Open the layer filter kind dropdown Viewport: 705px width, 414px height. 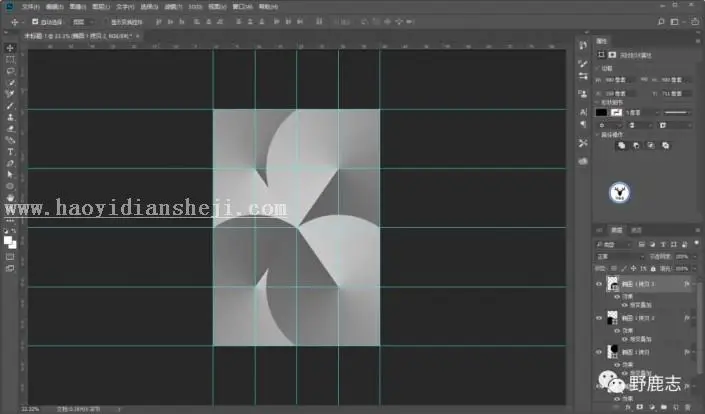point(613,245)
